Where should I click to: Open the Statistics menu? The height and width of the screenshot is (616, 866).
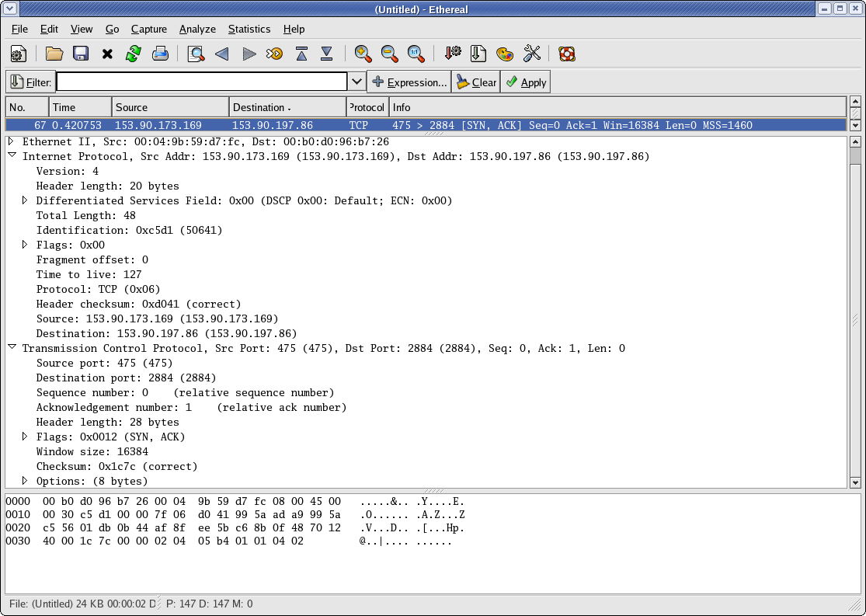click(x=249, y=30)
